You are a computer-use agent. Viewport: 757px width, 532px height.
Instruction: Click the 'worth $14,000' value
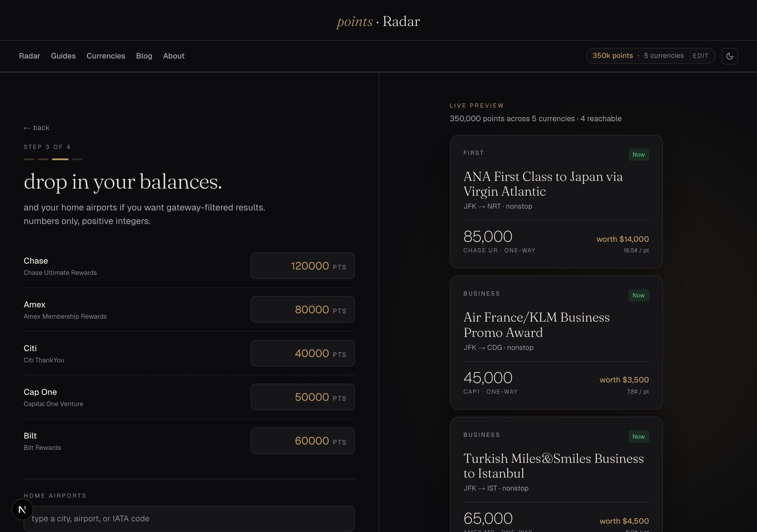pyautogui.click(x=622, y=239)
